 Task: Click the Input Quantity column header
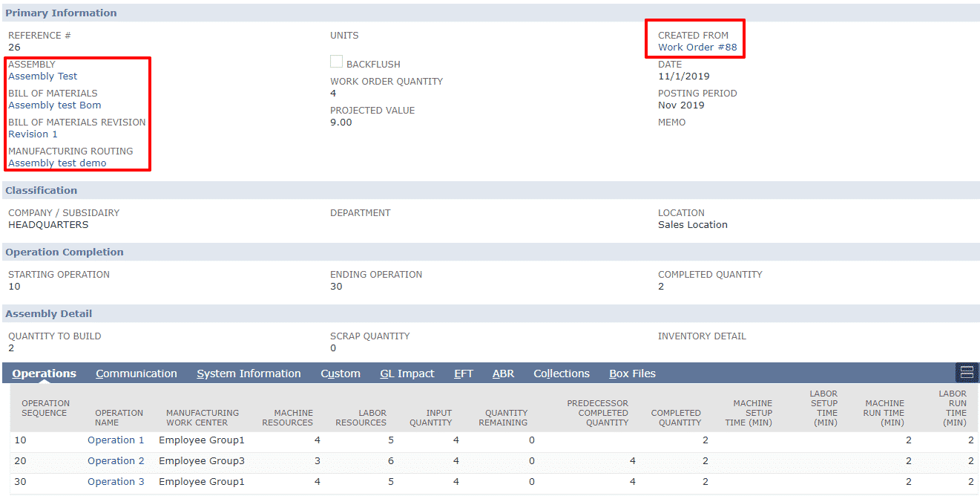(x=431, y=418)
